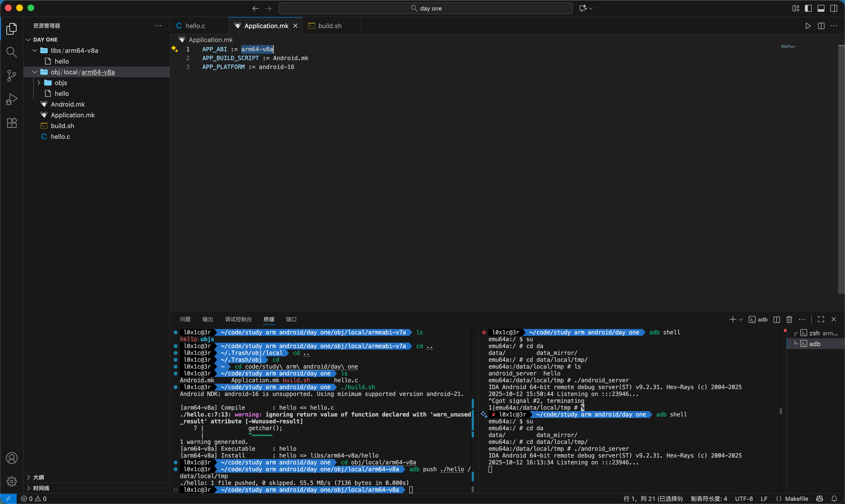Collapse the libs/arm64-v8a folder
Viewport: 845px width, 504px height.
coord(35,51)
